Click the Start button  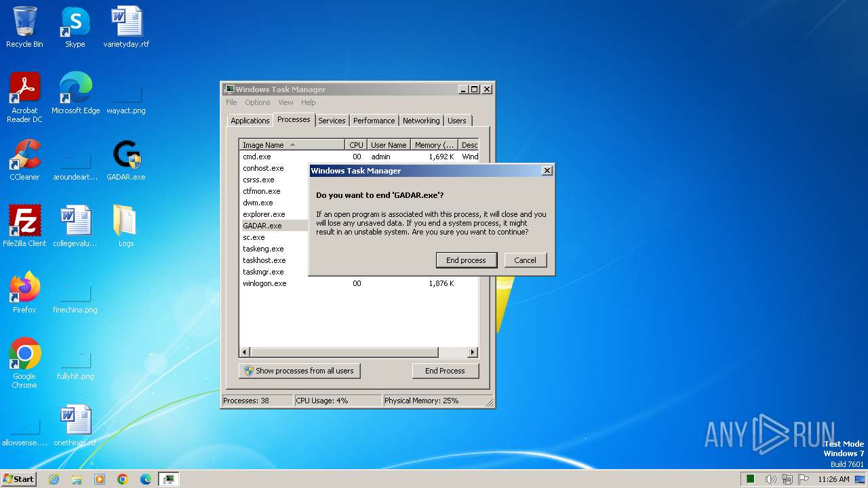[18, 479]
